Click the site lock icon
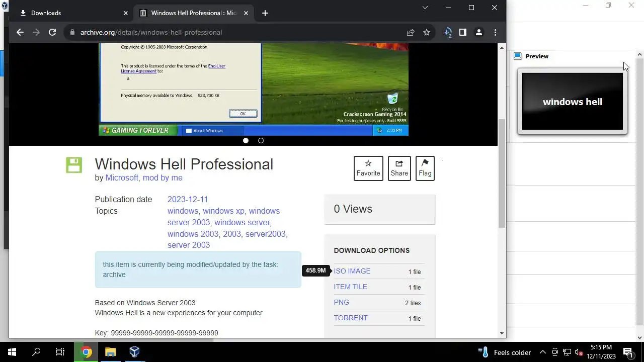Viewport: 644px width, 362px height. pos(72,32)
